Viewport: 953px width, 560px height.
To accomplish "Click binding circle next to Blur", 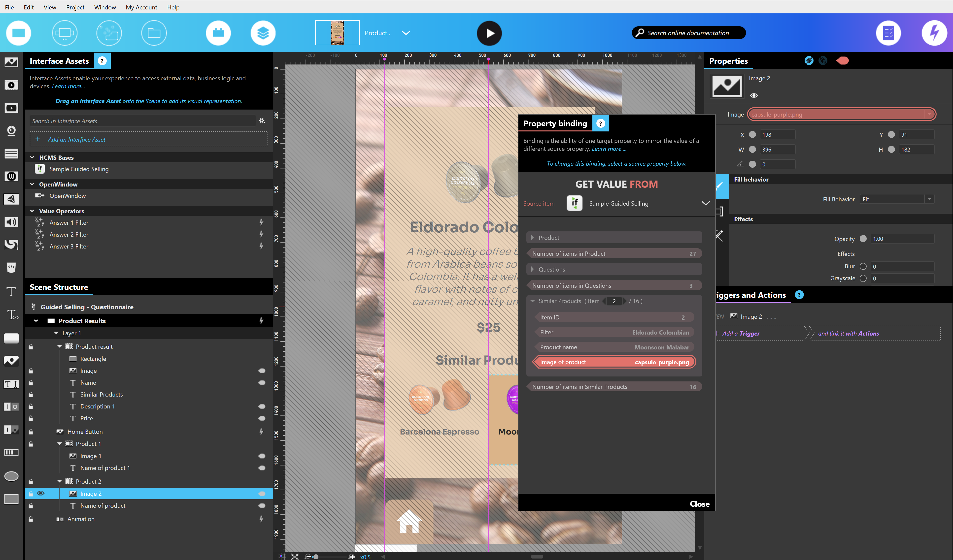I will [x=863, y=266].
